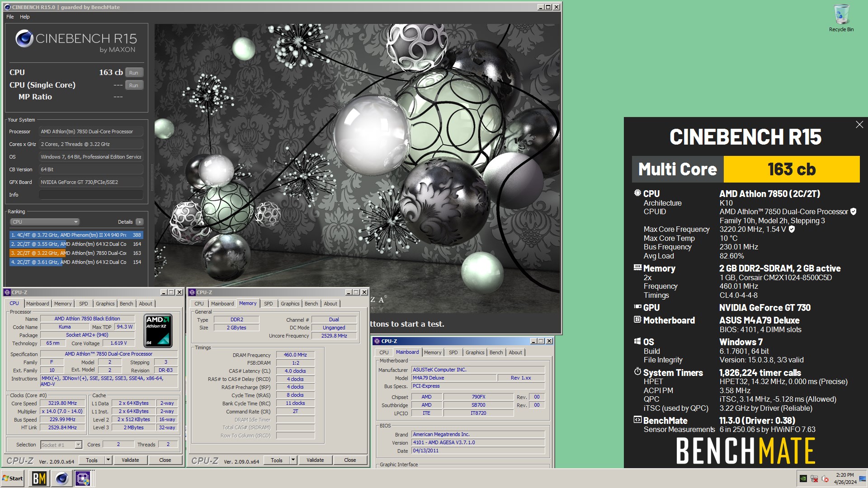The height and width of the screenshot is (488, 868).
Task: Click the Cinebench side panel splitter handle
Action: [x=152, y=177]
